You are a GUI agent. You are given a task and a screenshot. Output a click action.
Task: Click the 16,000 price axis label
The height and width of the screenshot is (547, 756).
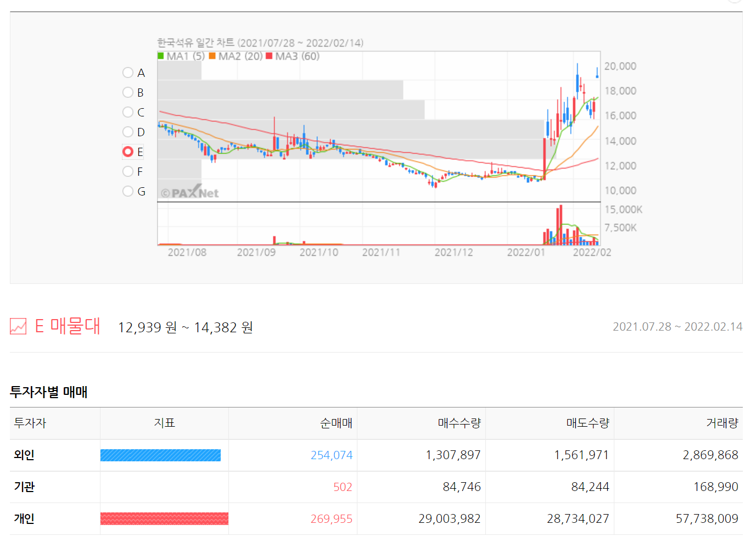[x=620, y=116]
